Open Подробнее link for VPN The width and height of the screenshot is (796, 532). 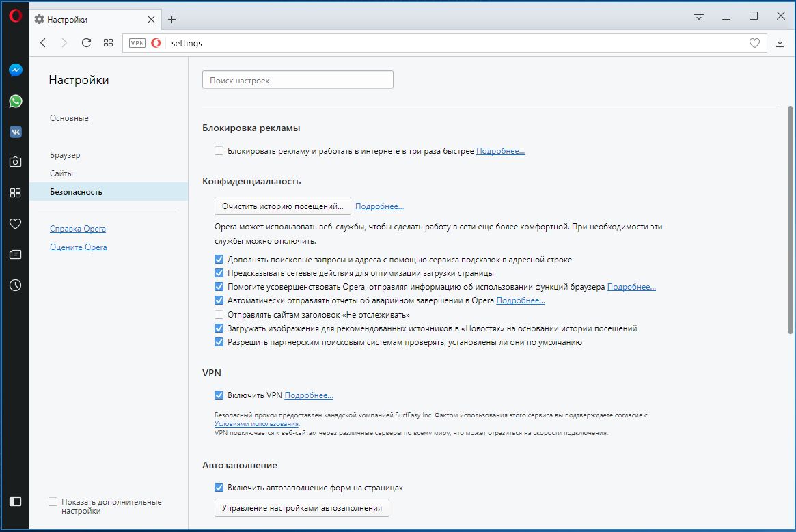(x=309, y=395)
